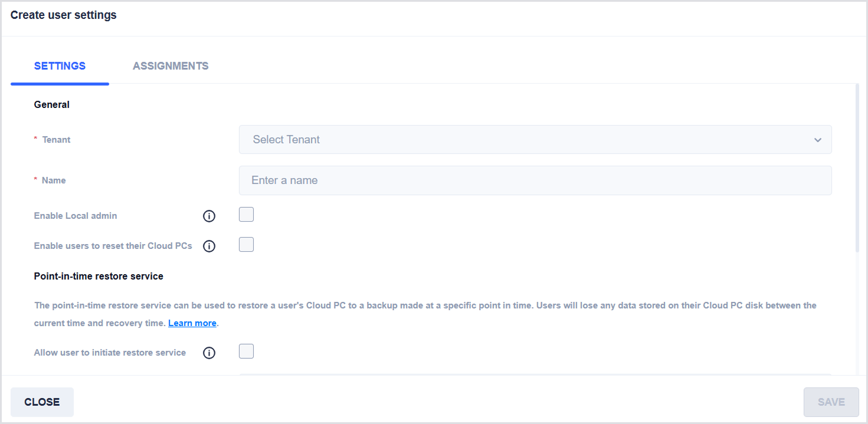Click info icon for initiate restore service
The image size is (868, 424).
pyautogui.click(x=209, y=353)
